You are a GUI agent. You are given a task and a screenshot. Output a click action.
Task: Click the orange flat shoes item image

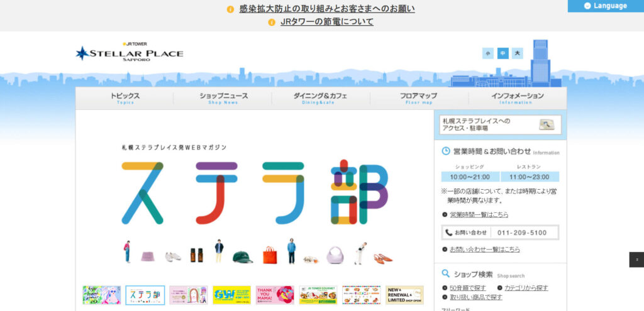pos(383,258)
